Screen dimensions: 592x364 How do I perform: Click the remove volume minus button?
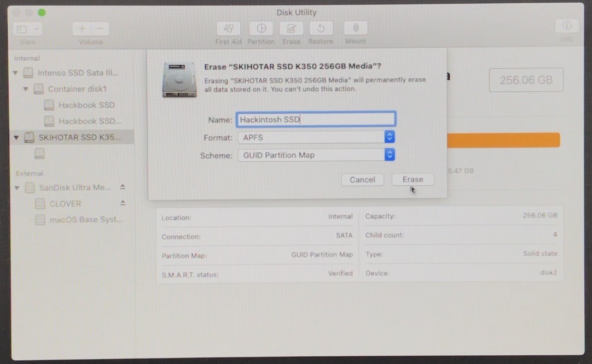pos(100,29)
